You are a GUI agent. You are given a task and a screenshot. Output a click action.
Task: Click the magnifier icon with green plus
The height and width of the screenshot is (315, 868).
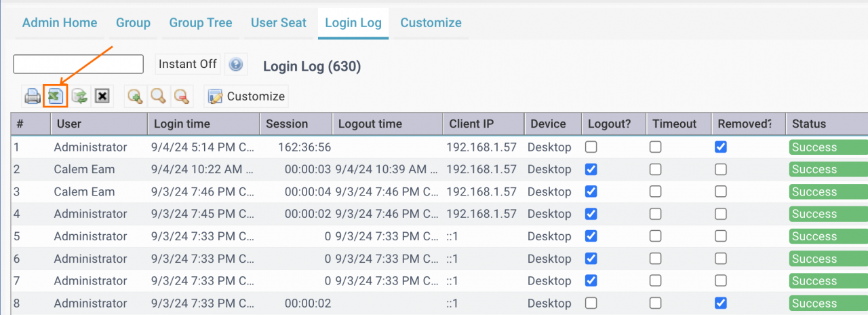coord(136,96)
